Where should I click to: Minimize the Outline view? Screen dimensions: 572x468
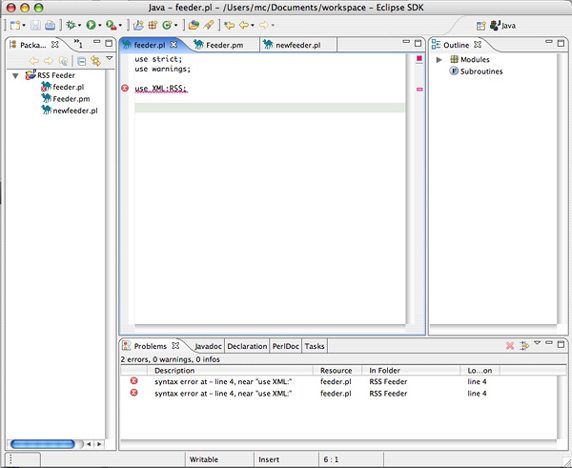pos(549,42)
